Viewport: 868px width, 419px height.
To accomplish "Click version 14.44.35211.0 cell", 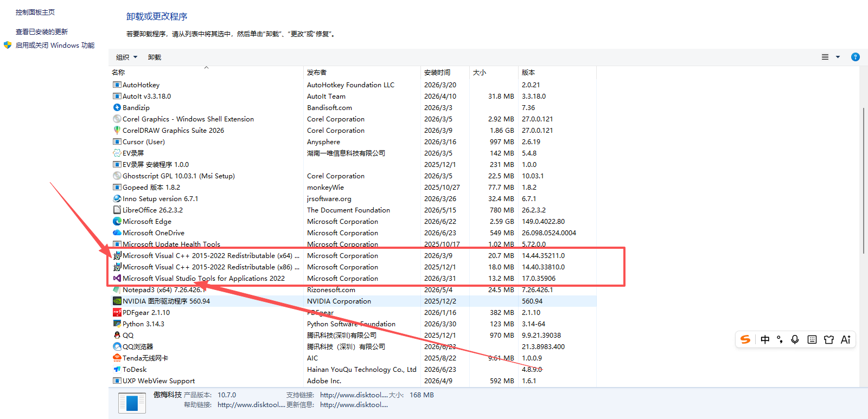I will pyautogui.click(x=543, y=255).
